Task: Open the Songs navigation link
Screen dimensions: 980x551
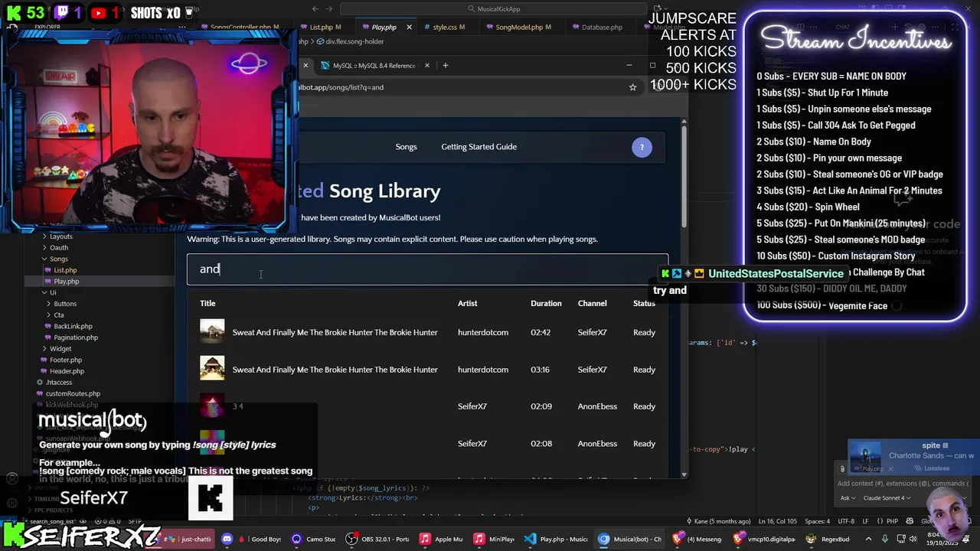Action: pyautogui.click(x=406, y=147)
